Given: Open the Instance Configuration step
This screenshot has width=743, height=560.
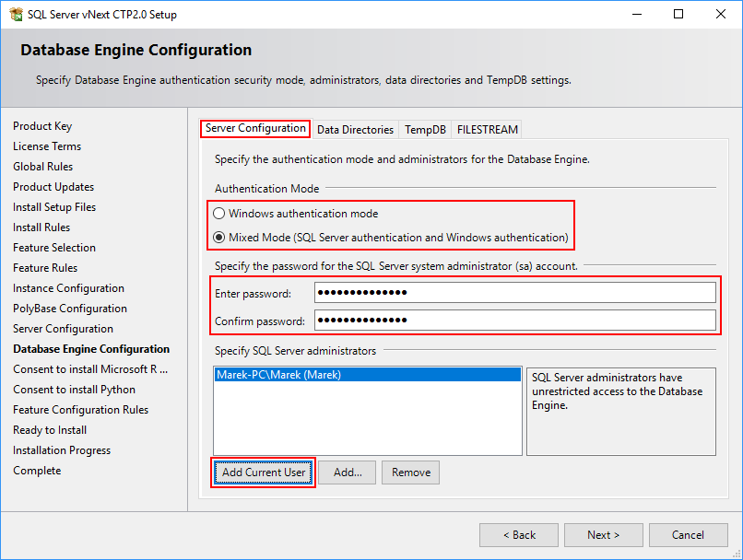Looking at the screenshot, I should [68, 287].
